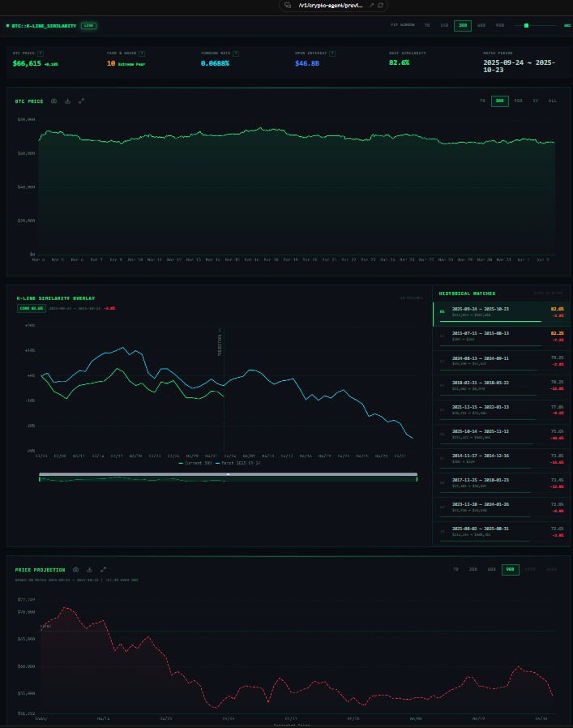The image size is (573, 728).
Task: Select 30D range on the BTC Price chart
Action: point(499,101)
